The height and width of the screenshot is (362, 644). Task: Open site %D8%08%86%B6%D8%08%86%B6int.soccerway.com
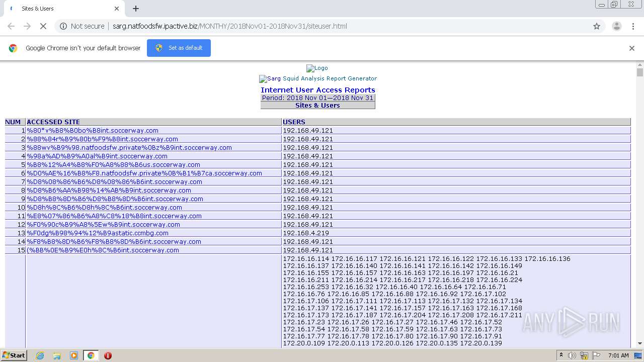point(114,182)
